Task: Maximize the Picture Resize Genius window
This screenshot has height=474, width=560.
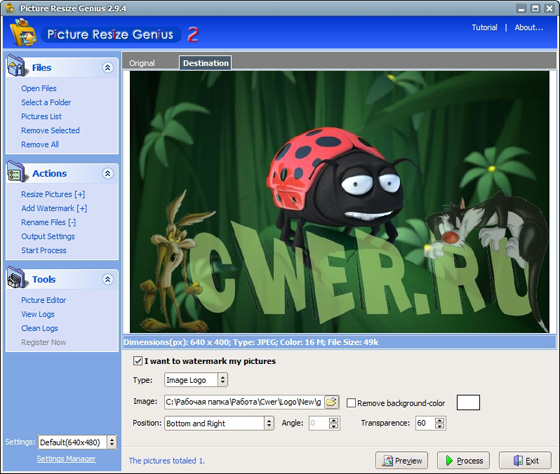Action: click(535, 9)
